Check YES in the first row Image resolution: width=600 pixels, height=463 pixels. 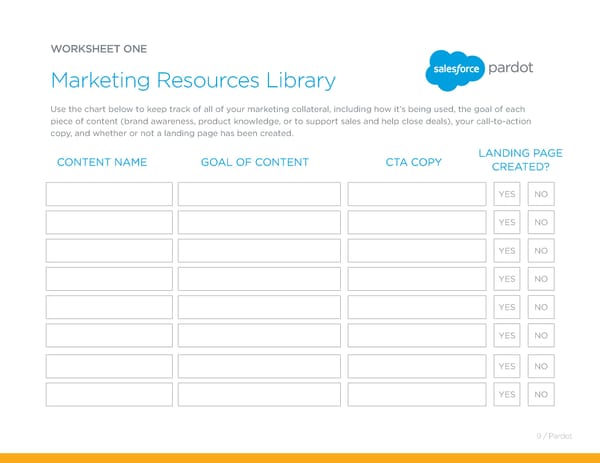[507, 195]
